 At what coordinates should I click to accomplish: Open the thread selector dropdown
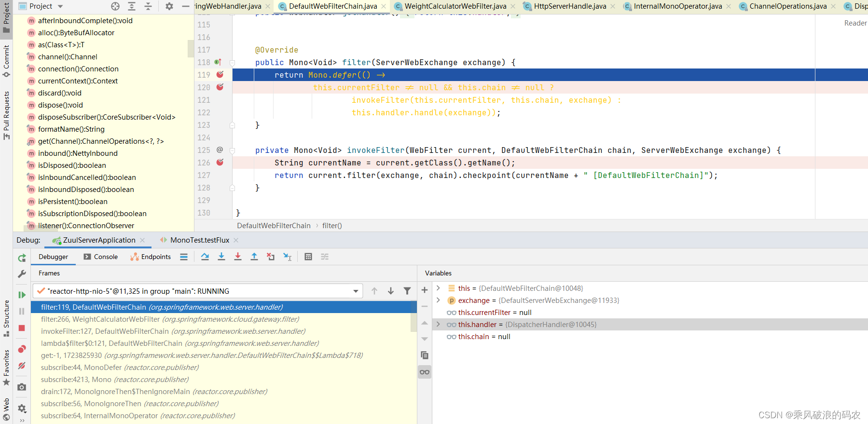[356, 291]
